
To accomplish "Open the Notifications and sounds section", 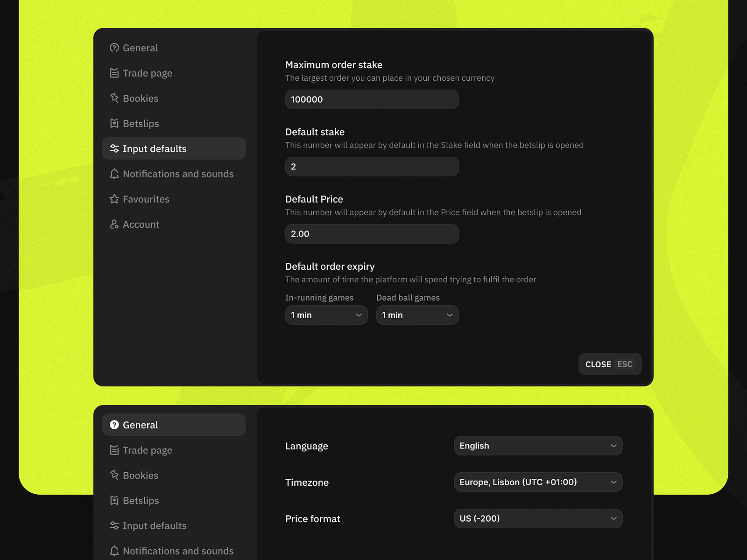I will (x=178, y=174).
